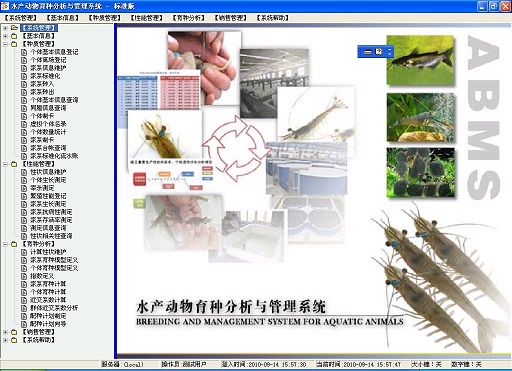Click the application icon in the title bar
Viewport: 512px width, 371px height.
pyautogui.click(x=5, y=6)
